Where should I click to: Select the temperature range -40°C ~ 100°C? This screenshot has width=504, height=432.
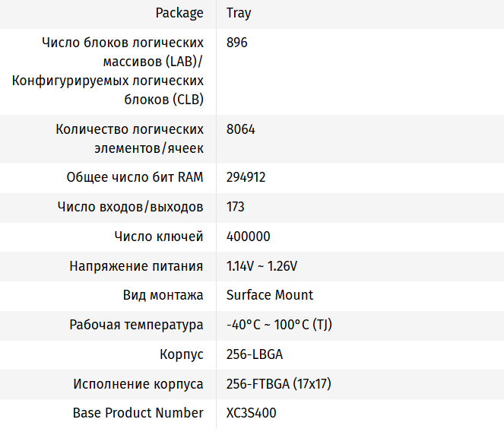[279, 325]
